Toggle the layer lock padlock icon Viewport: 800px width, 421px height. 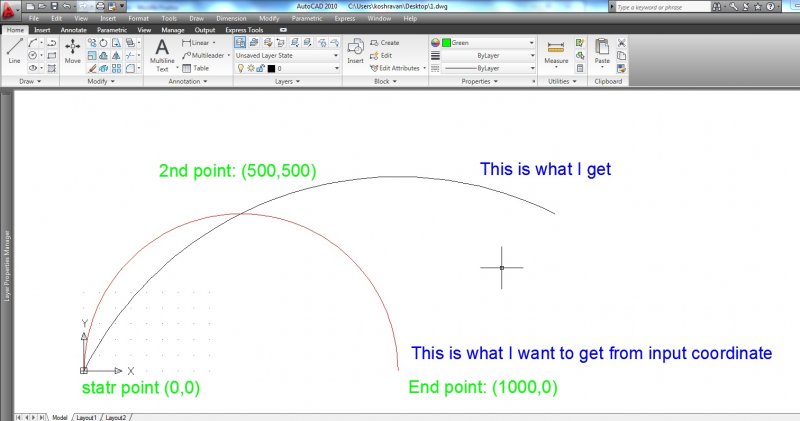point(260,68)
